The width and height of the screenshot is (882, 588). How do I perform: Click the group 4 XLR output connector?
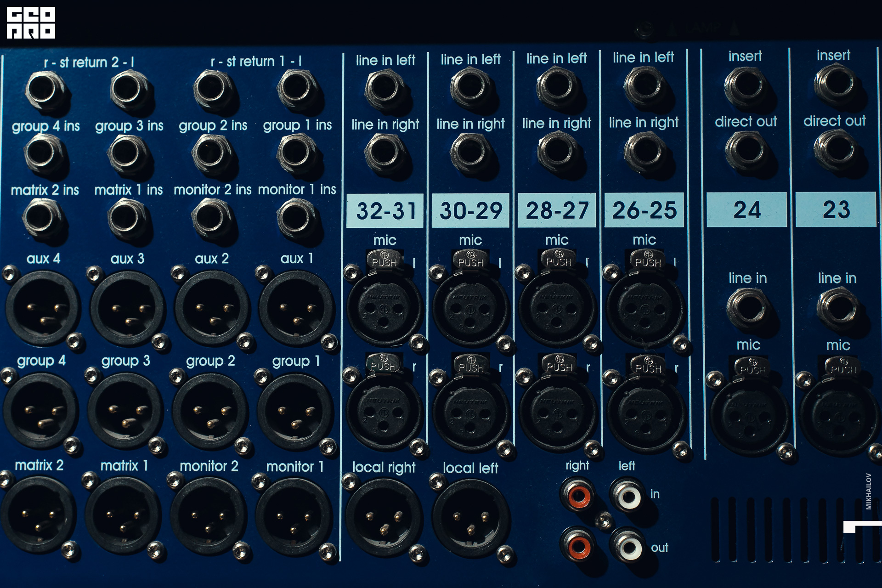coord(41,411)
